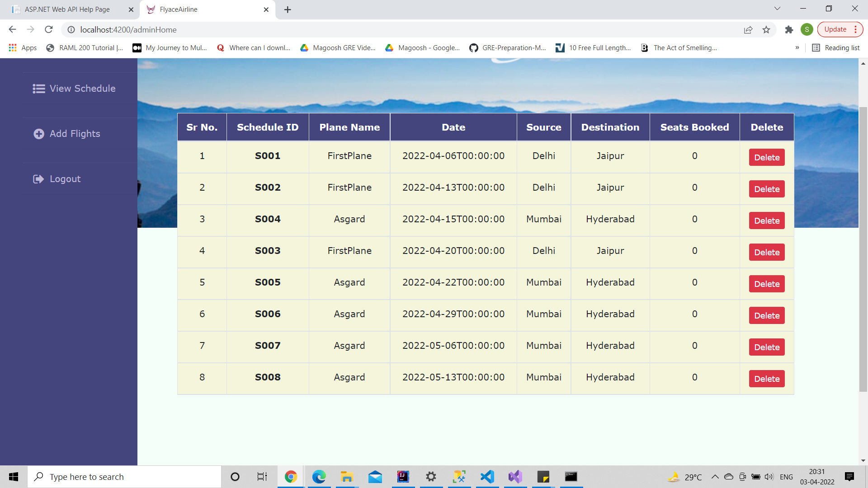Switch to the ASP.NET Web API Help tab
This screenshot has height=488, width=868.
pos(67,9)
